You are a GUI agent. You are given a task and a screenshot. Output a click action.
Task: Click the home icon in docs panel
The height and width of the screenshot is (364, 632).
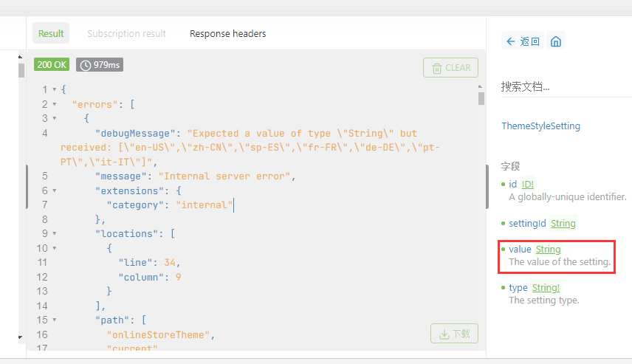coord(556,41)
